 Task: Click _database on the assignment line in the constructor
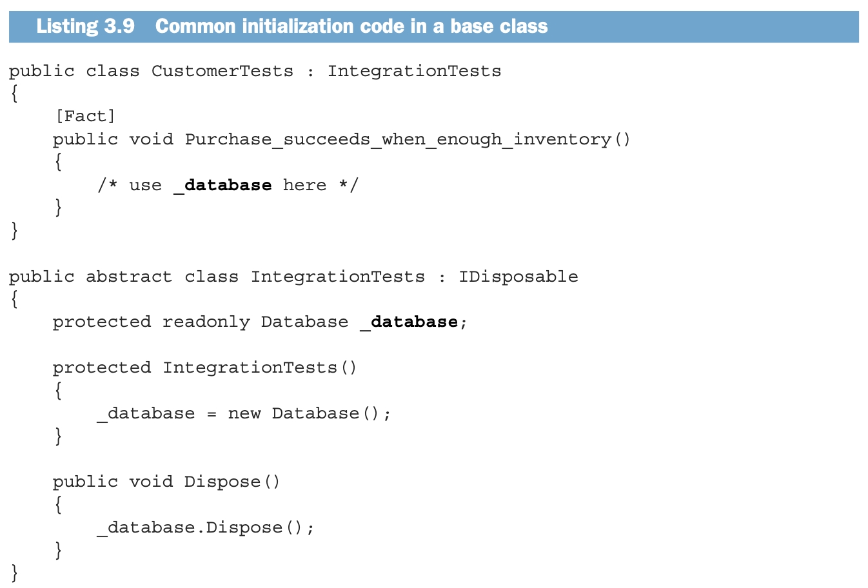[146, 413]
